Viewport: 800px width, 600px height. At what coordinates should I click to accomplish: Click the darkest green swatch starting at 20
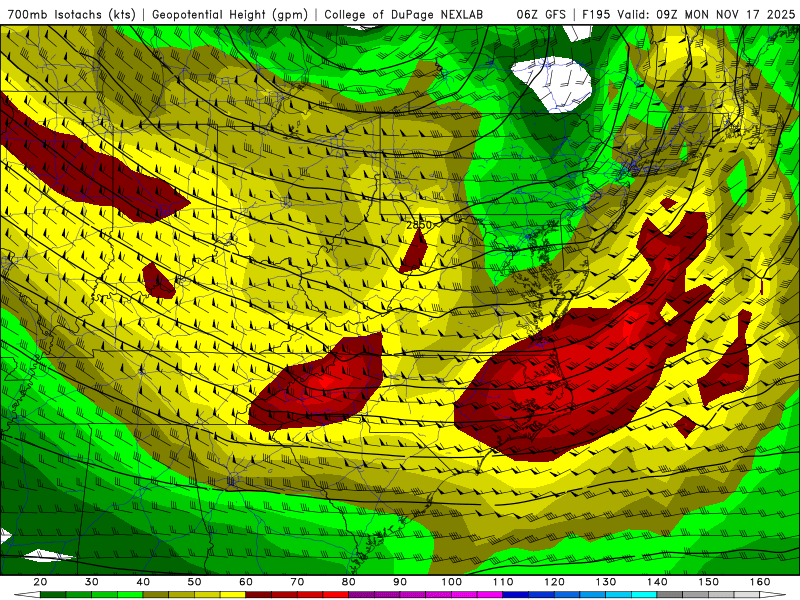coord(53,595)
